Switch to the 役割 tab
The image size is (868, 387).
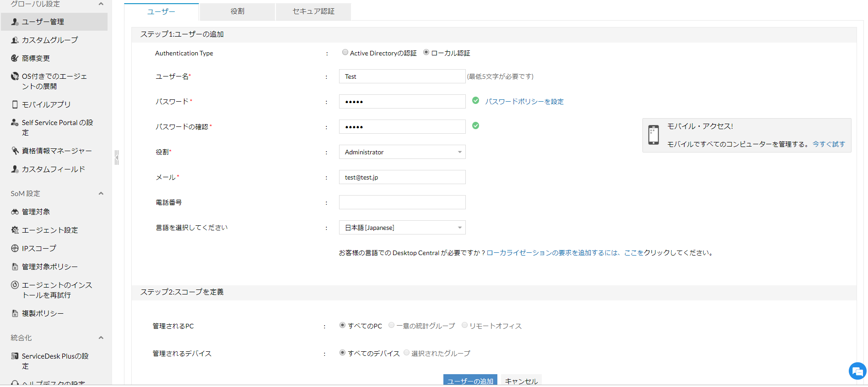coord(237,11)
